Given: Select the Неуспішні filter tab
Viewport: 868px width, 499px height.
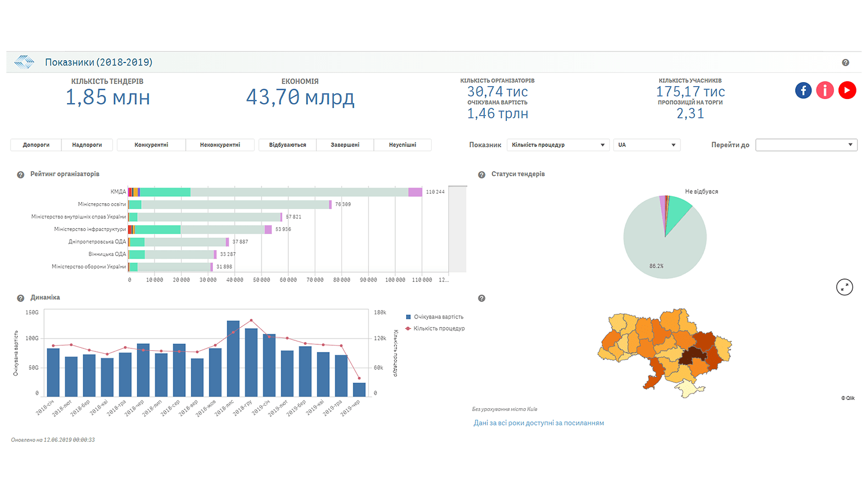Looking at the screenshot, I should [402, 145].
